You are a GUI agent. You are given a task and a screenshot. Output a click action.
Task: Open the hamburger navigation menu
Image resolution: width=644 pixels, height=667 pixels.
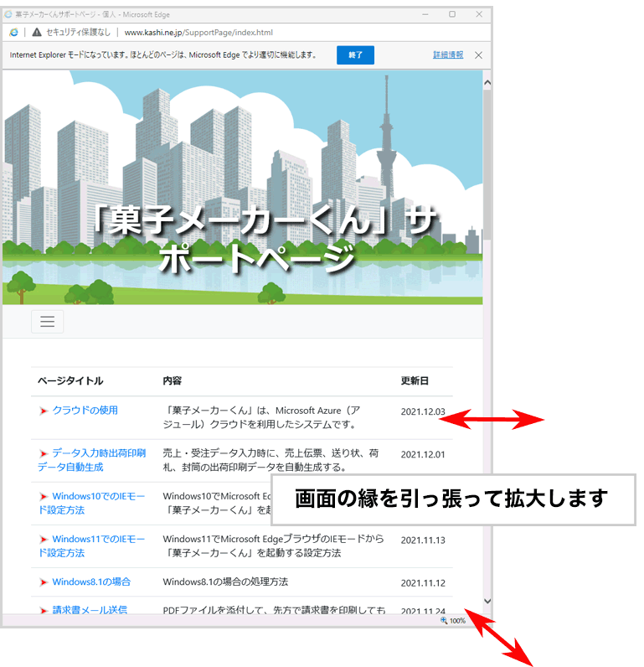[47, 322]
